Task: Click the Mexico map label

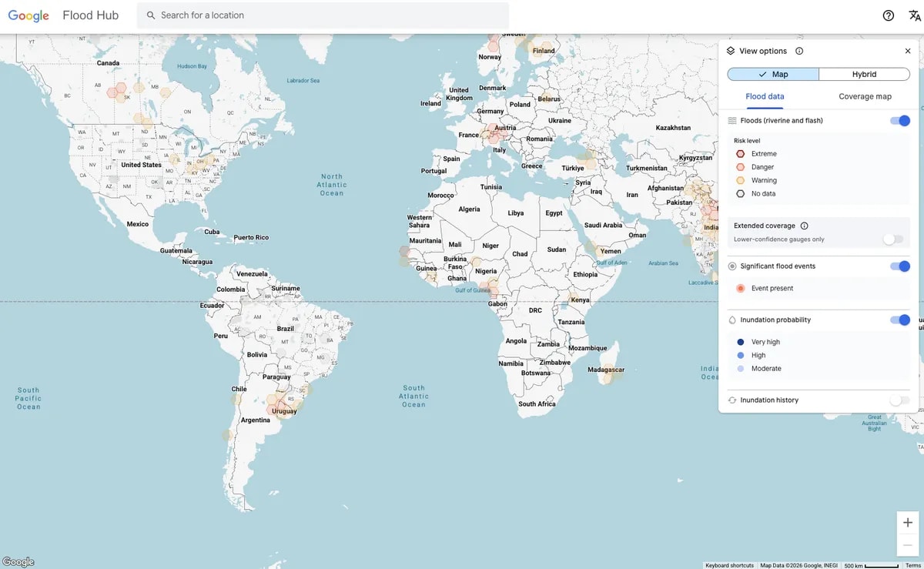Action: click(x=137, y=224)
